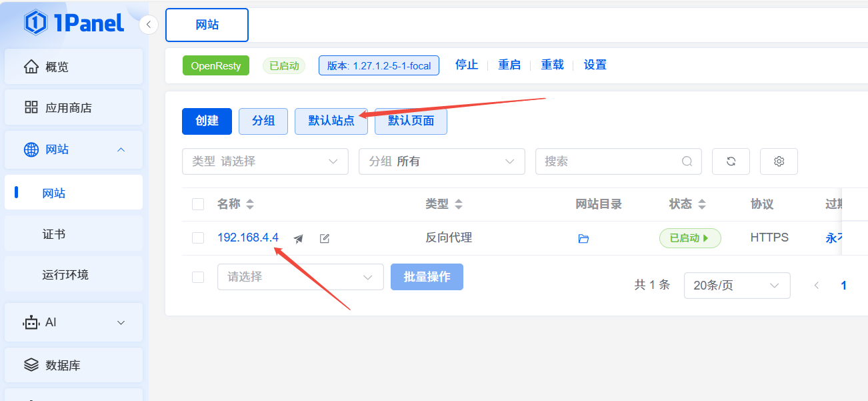
Task: Sort by the 名称 column arrows
Action: (x=250, y=205)
